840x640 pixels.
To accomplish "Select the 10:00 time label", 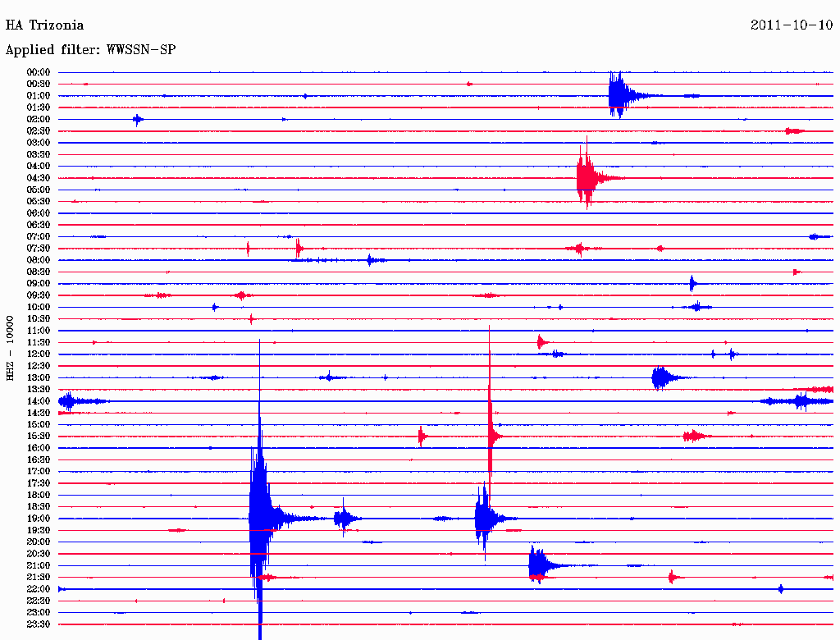I will coord(39,307).
